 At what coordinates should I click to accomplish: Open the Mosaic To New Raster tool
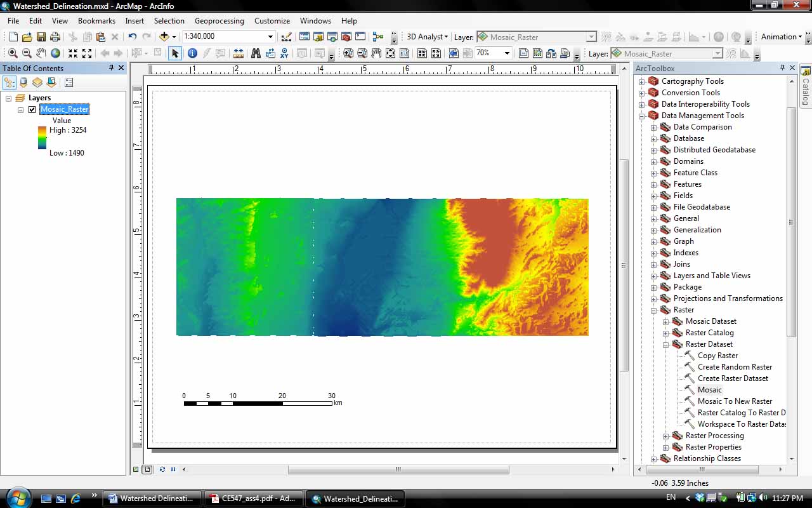tap(735, 401)
